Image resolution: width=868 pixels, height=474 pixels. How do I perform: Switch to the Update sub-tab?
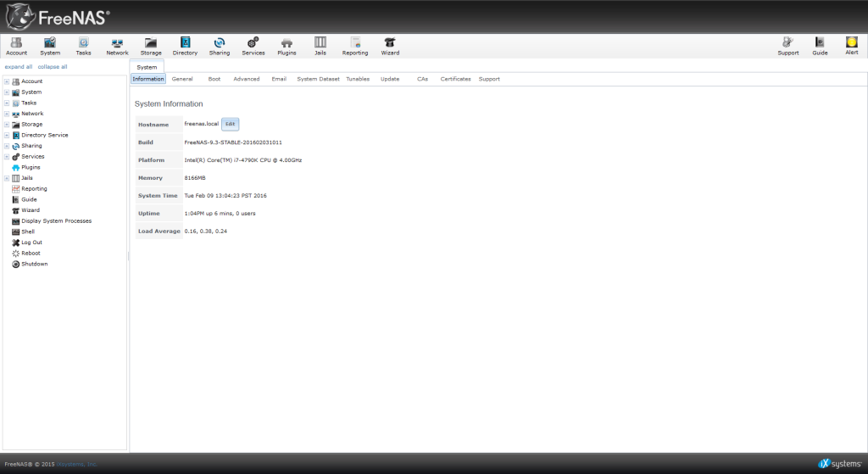coord(390,79)
